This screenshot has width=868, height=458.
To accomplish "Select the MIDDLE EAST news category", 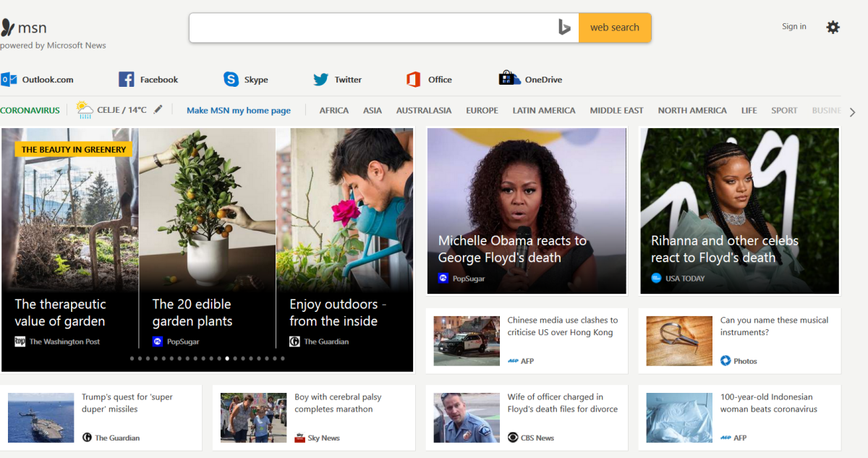I will point(616,111).
